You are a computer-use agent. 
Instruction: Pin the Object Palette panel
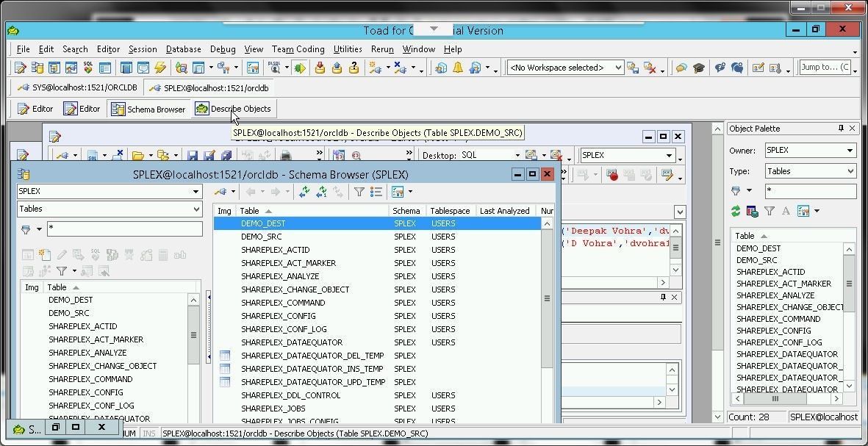(841, 129)
